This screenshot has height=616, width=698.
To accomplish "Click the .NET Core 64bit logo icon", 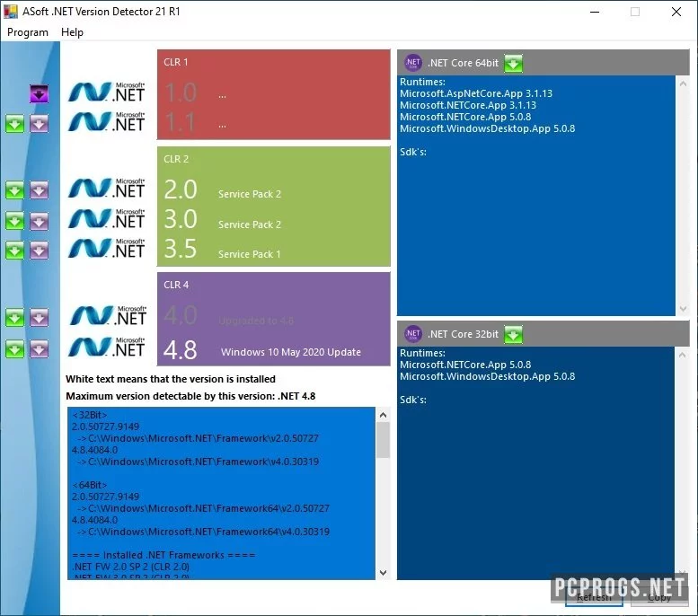I will (x=412, y=63).
